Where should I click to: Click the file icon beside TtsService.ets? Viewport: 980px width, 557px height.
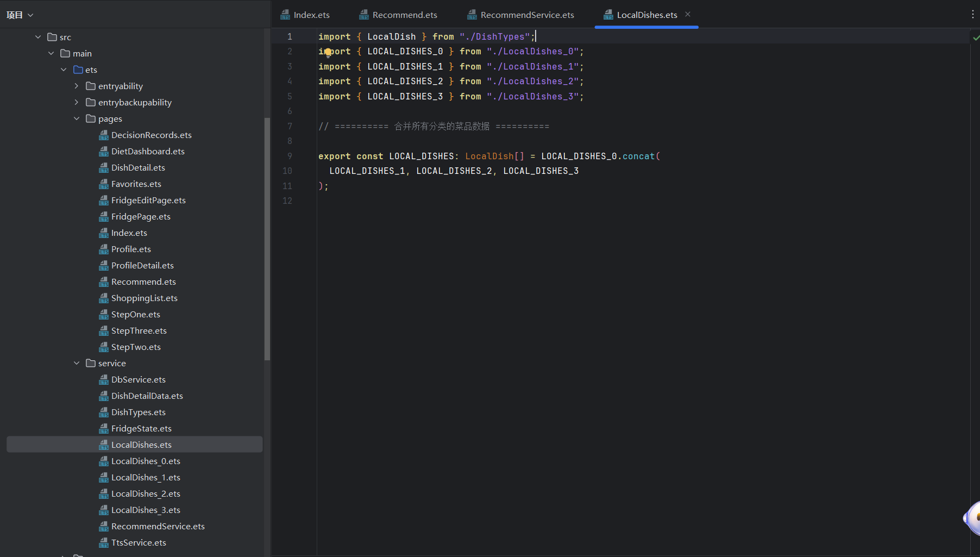click(x=104, y=542)
